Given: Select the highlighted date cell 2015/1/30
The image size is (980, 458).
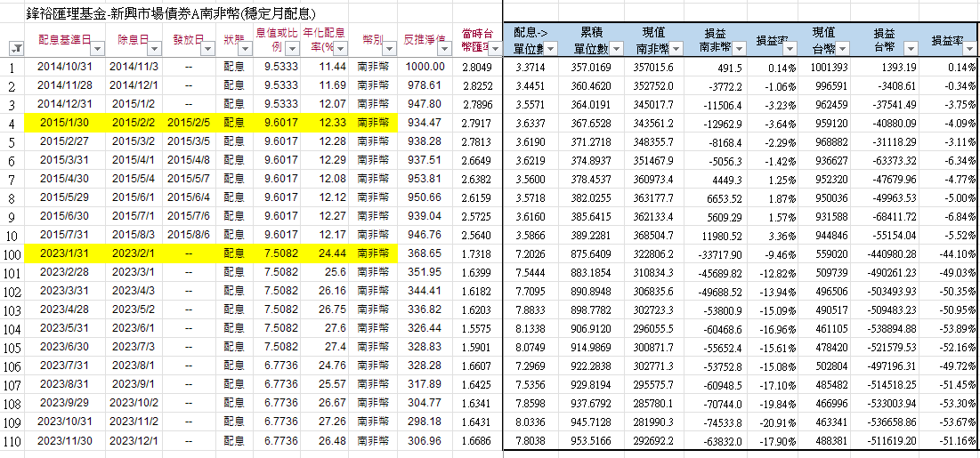Looking at the screenshot, I should coord(64,123).
